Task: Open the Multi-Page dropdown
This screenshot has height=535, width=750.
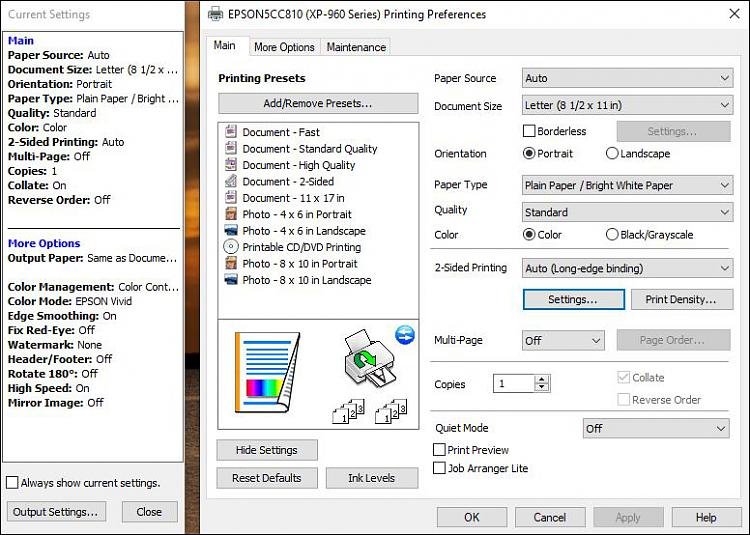Action: click(x=563, y=340)
